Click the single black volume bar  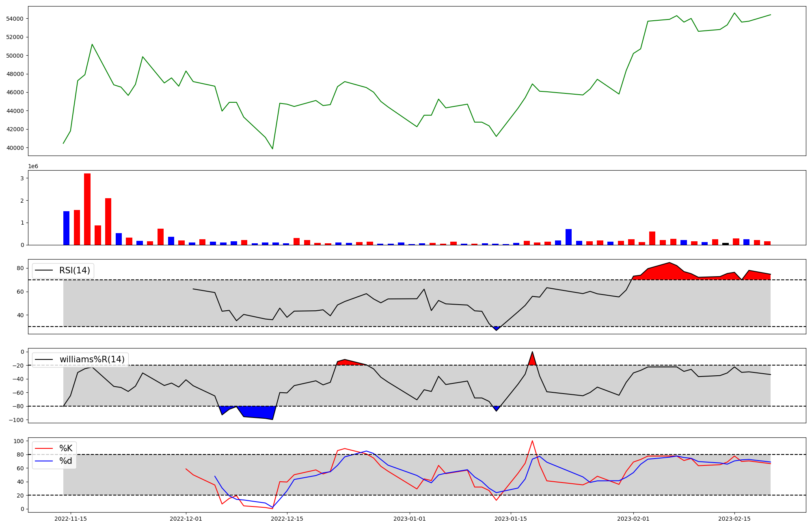tap(725, 244)
